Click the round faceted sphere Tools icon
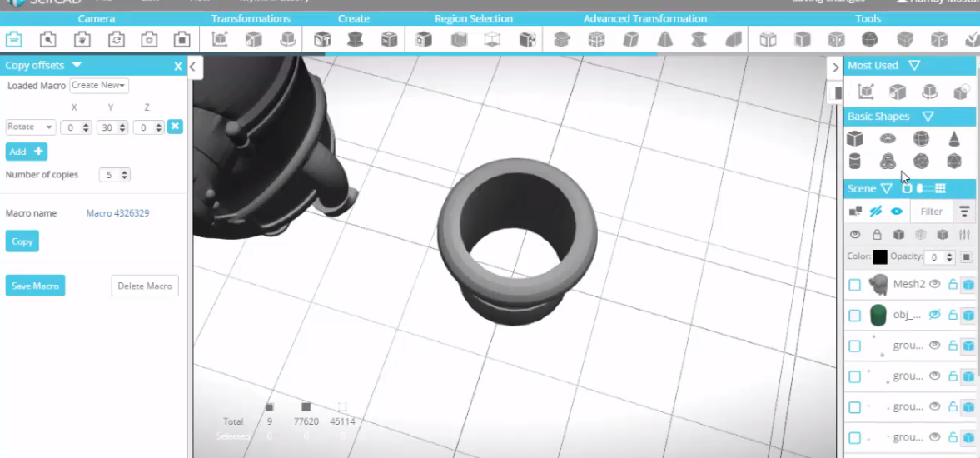 click(x=869, y=40)
